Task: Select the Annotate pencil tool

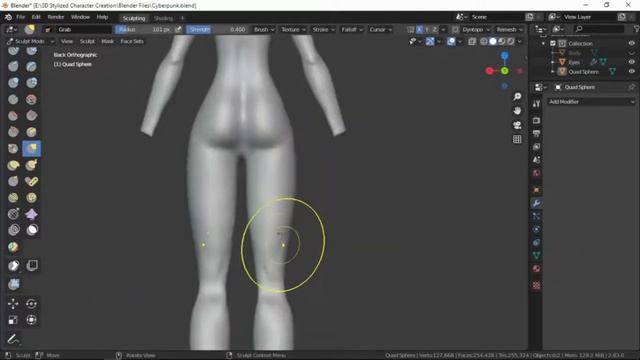Action: (13, 339)
